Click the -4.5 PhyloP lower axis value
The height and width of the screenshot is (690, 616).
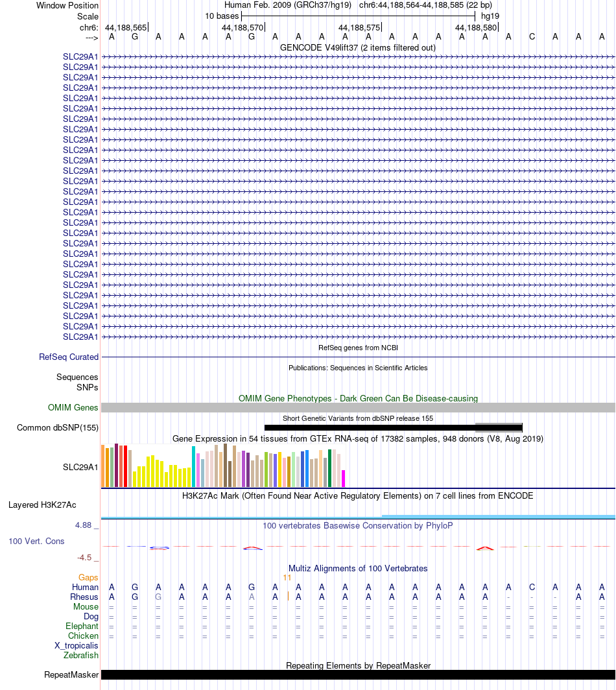pyautogui.click(x=84, y=558)
